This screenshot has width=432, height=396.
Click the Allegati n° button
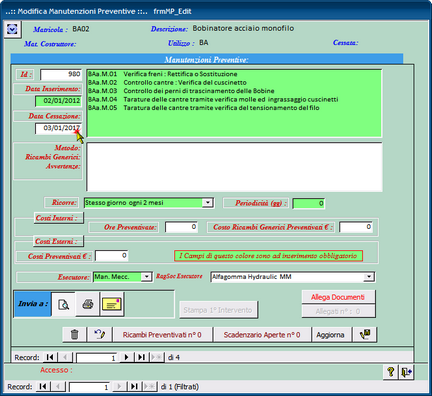[338, 311]
